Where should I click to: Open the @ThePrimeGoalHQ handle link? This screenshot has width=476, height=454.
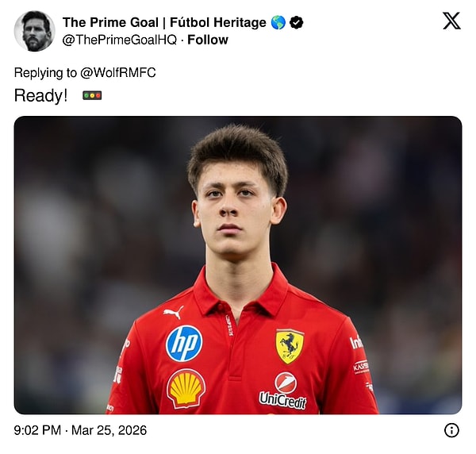click(119, 40)
